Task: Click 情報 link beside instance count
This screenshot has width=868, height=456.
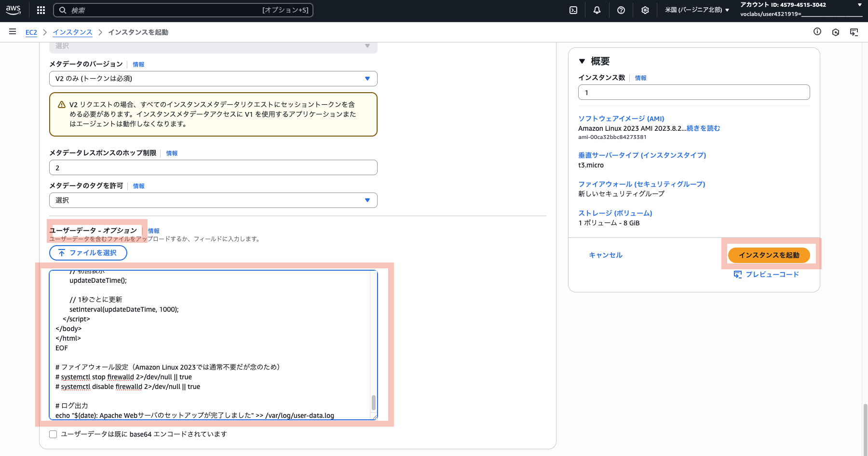Action: pyautogui.click(x=640, y=78)
